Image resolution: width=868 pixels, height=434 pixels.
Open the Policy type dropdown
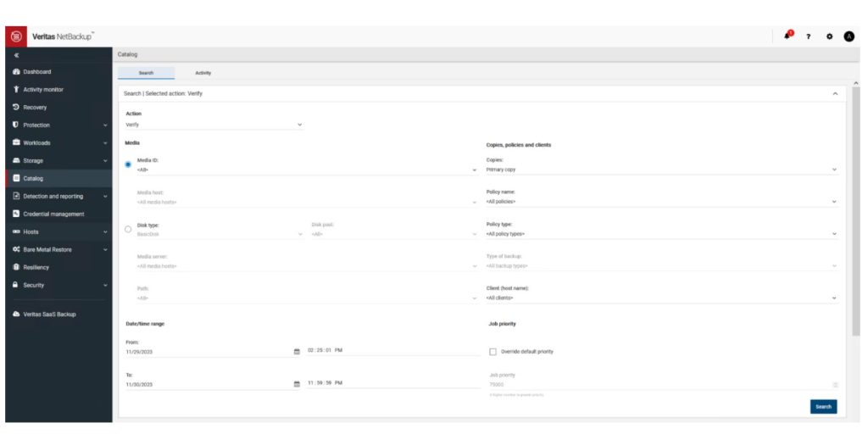pos(662,234)
